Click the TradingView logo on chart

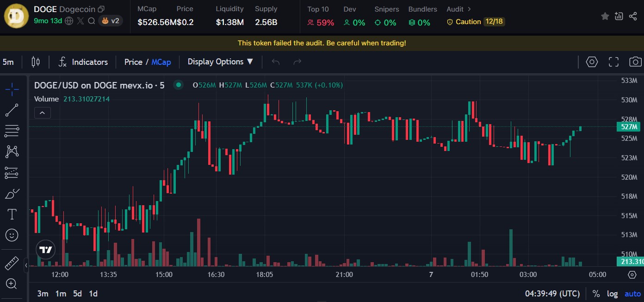pos(45,250)
